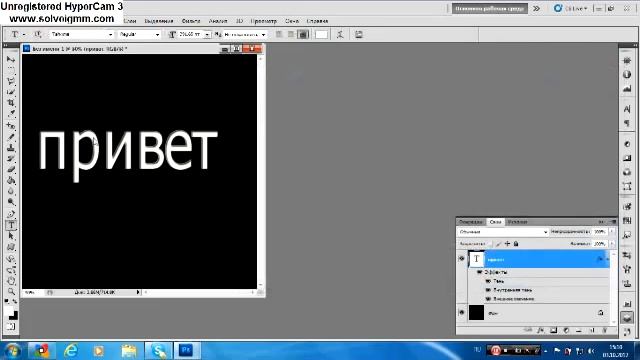Select the Rectangular Marquee tool
Viewport: 640px width, 360px height.
point(11,70)
